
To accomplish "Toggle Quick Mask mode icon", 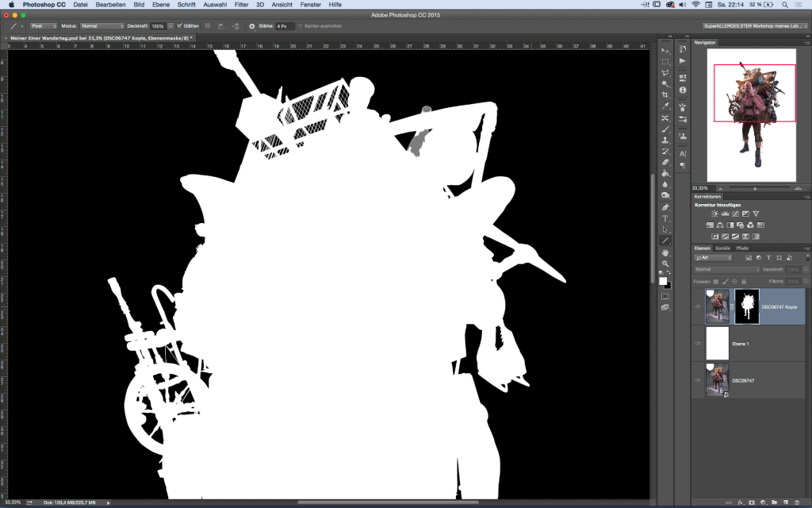I will coord(665,296).
